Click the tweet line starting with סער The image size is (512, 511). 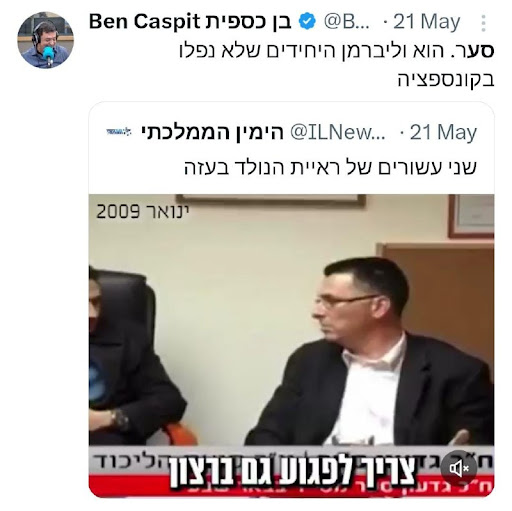click(x=336, y=51)
